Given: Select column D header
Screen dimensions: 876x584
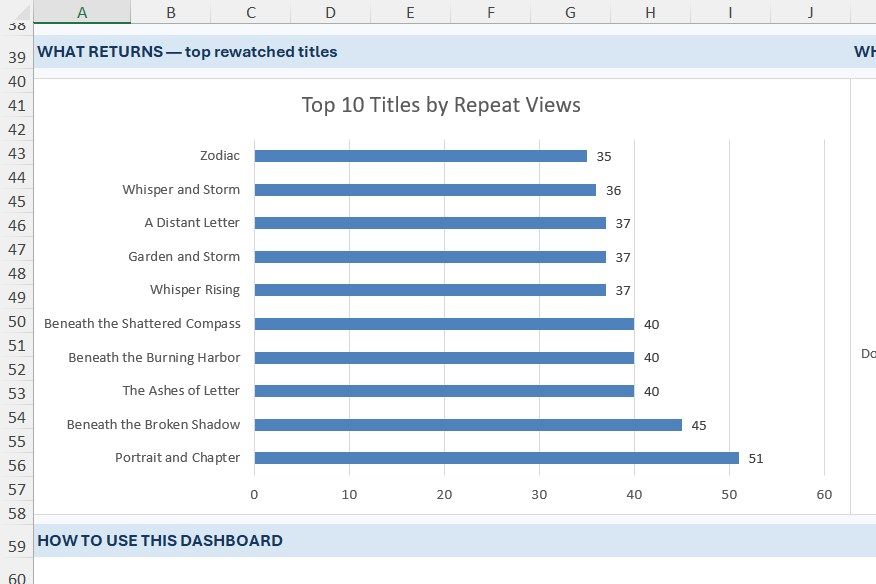Looking at the screenshot, I should pos(331,12).
